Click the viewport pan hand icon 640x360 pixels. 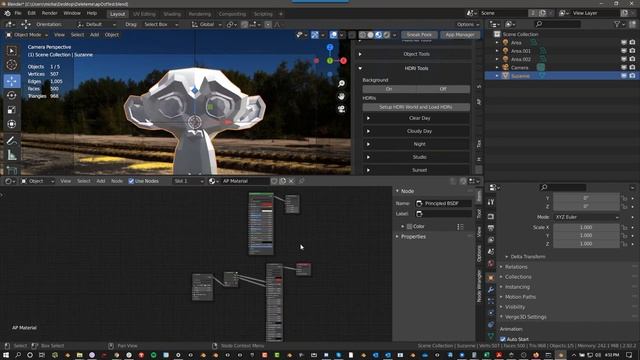(341, 96)
